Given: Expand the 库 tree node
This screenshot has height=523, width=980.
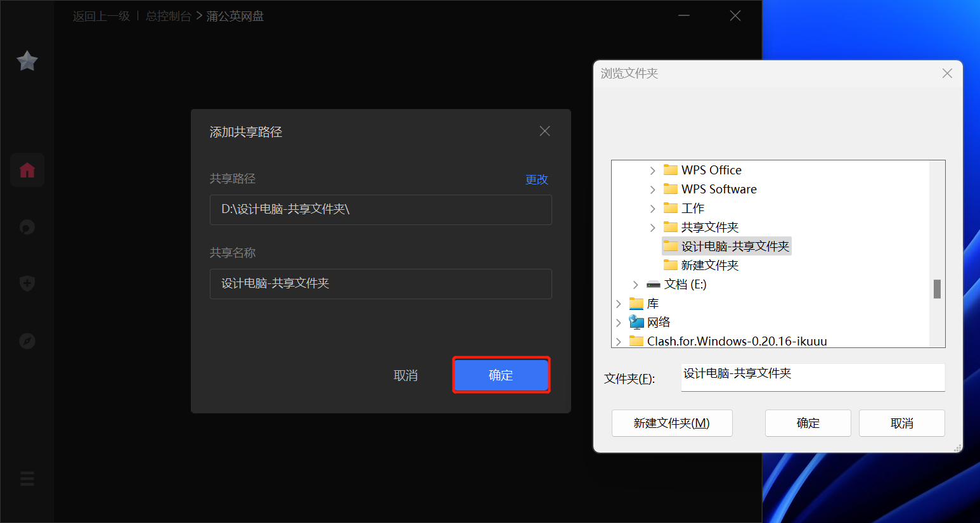Looking at the screenshot, I should coord(619,304).
